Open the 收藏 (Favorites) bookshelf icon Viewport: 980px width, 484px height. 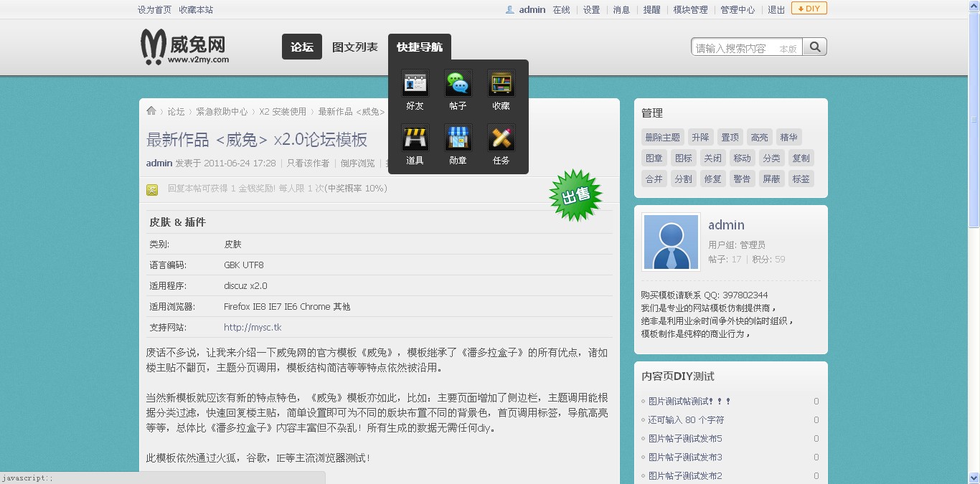[x=501, y=83]
